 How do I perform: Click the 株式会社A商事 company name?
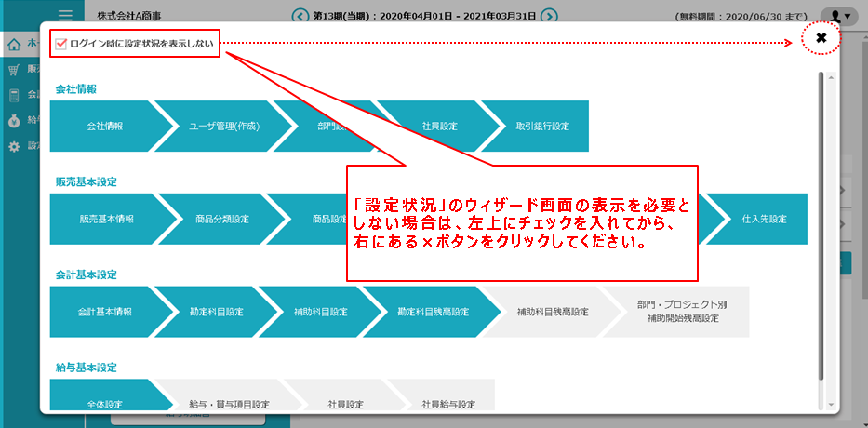[129, 16]
